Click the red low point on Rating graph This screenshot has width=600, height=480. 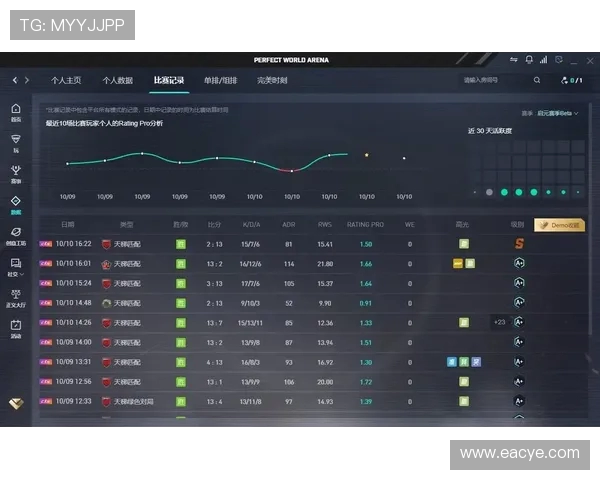[292, 171]
